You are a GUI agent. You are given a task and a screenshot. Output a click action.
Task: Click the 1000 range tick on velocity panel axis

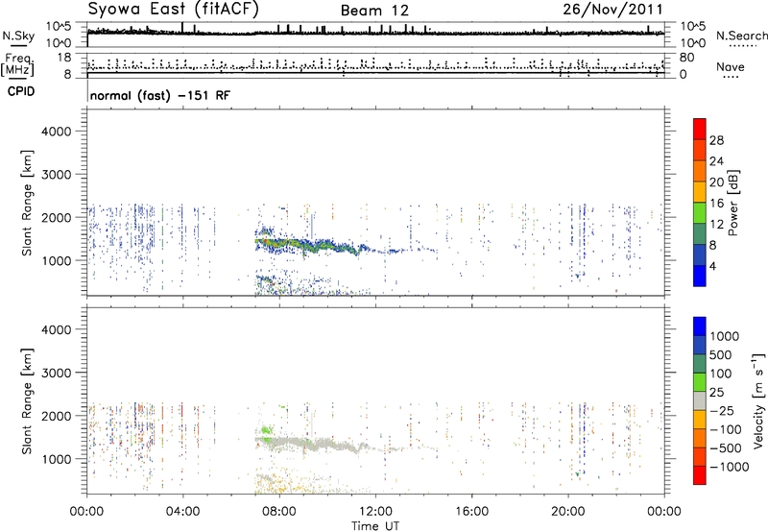tap(56, 459)
